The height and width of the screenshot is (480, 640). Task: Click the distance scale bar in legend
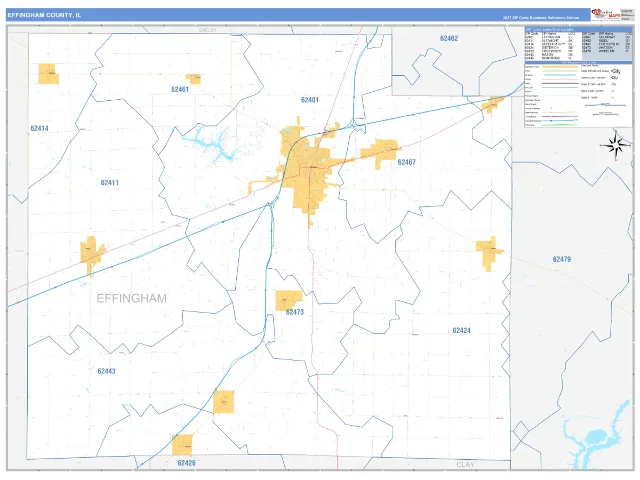605,105
